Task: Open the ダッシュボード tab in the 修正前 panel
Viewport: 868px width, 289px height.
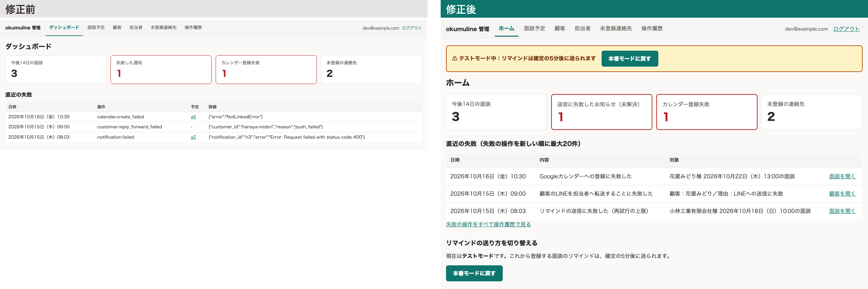Action: tap(64, 28)
